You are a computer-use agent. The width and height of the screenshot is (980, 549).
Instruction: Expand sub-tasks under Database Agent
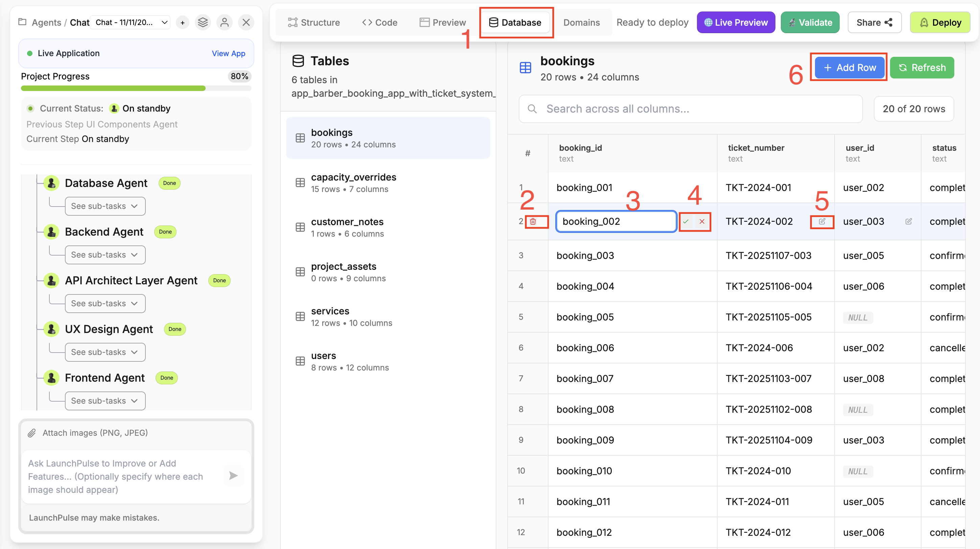pyautogui.click(x=104, y=206)
